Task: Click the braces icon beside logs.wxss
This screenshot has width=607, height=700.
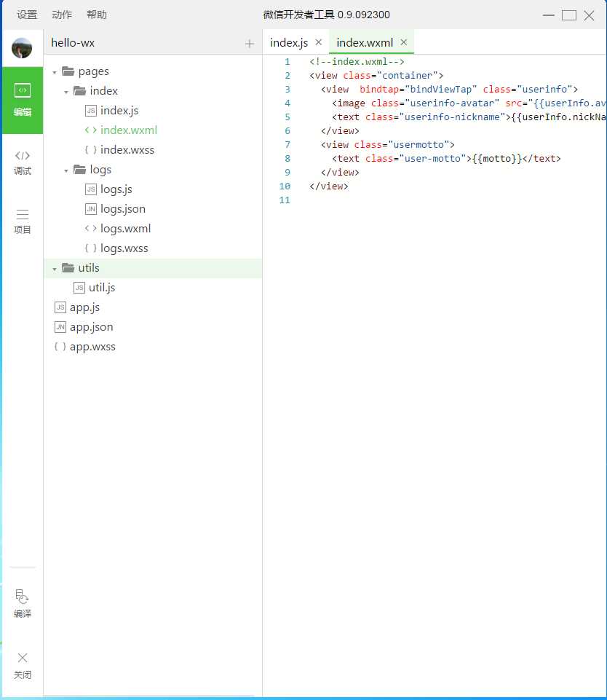Action: (91, 248)
